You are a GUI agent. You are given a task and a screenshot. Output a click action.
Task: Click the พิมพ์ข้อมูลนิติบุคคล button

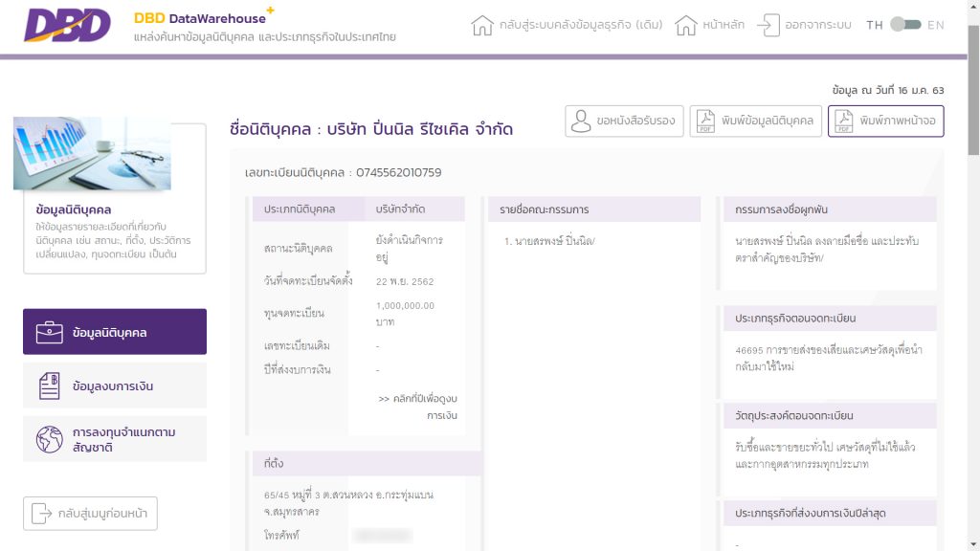pos(756,121)
